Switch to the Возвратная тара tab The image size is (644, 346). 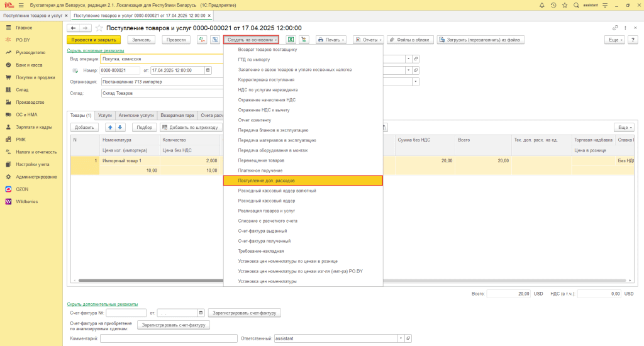177,116
